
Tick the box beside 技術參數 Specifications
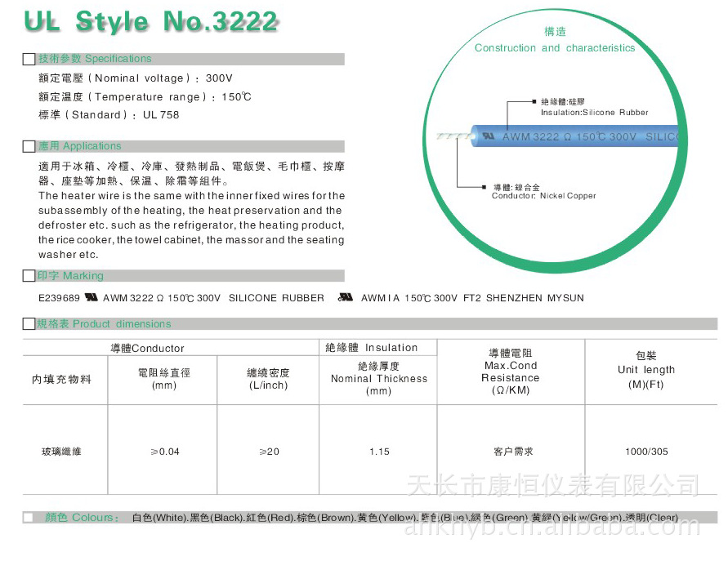[29, 59]
